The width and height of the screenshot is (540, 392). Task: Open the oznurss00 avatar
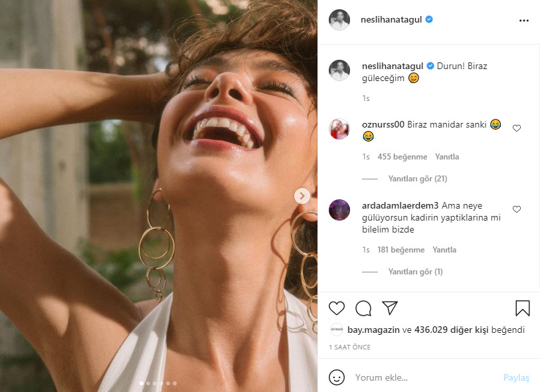pyautogui.click(x=339, y=129)
